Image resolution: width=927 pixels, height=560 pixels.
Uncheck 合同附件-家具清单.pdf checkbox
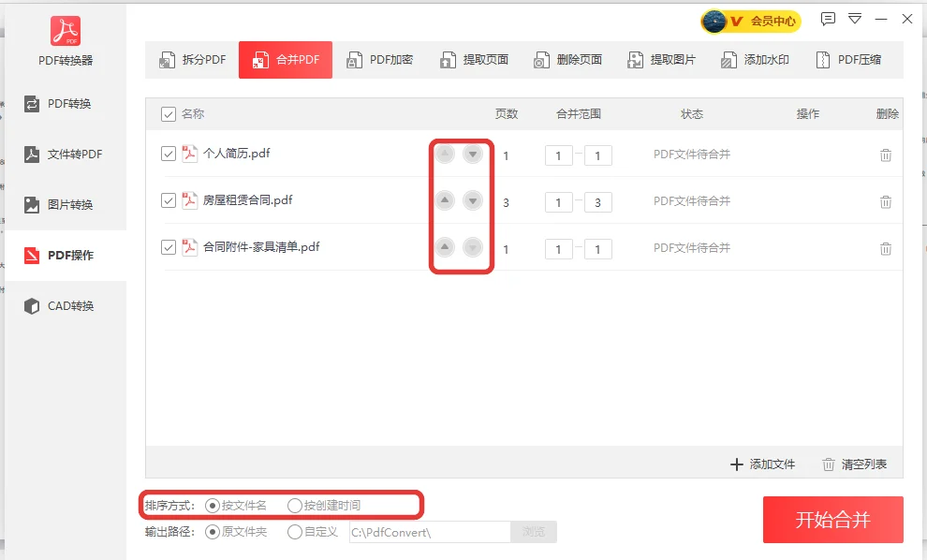click(x=169, y=247)
